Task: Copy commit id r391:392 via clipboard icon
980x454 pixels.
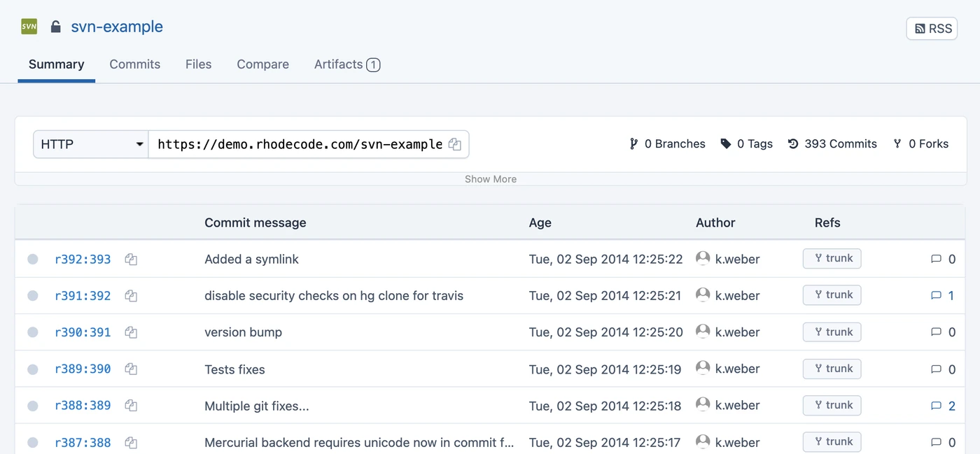Action: pos(131,296)
